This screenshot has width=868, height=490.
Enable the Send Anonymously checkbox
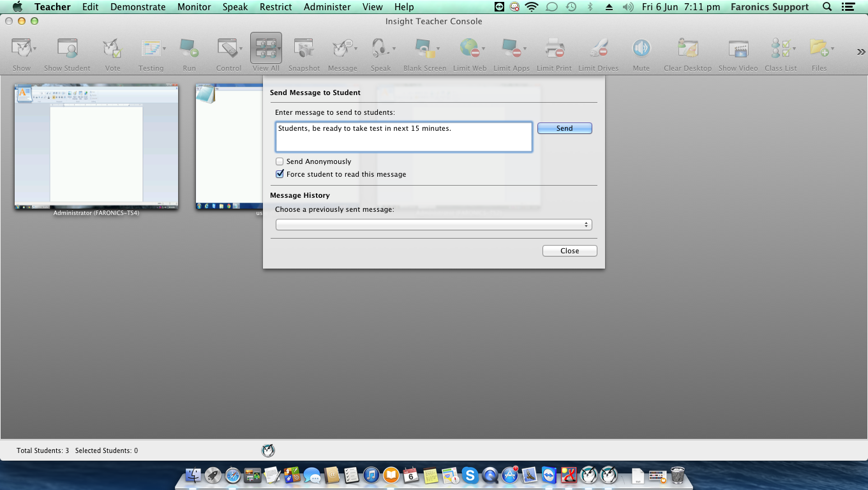pyautogui.click(x=280, y=162)
